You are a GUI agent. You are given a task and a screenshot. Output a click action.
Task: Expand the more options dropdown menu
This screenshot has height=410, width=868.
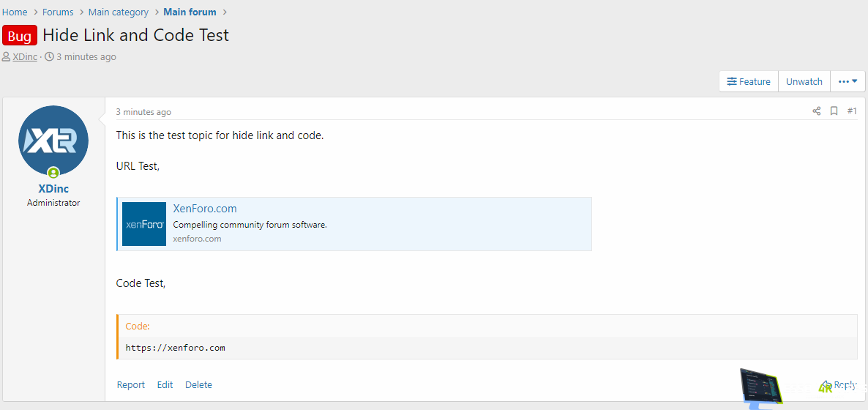click(848, 81)
